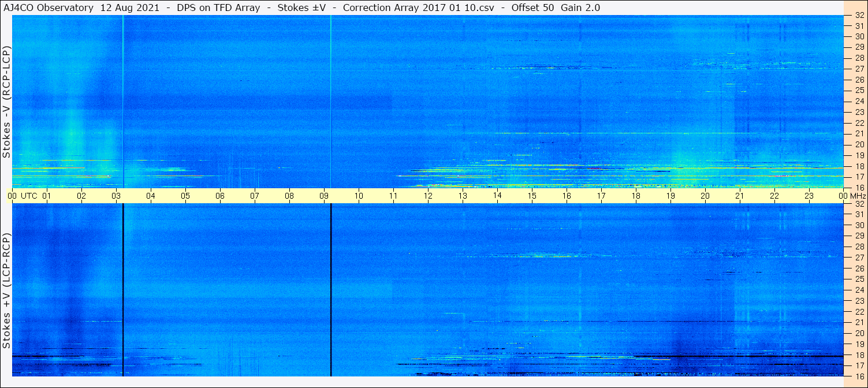The height and width of the screenshot is (388, 868).
Task: Select the 01 hour mark on time axis
Action: tap(47, 196)
